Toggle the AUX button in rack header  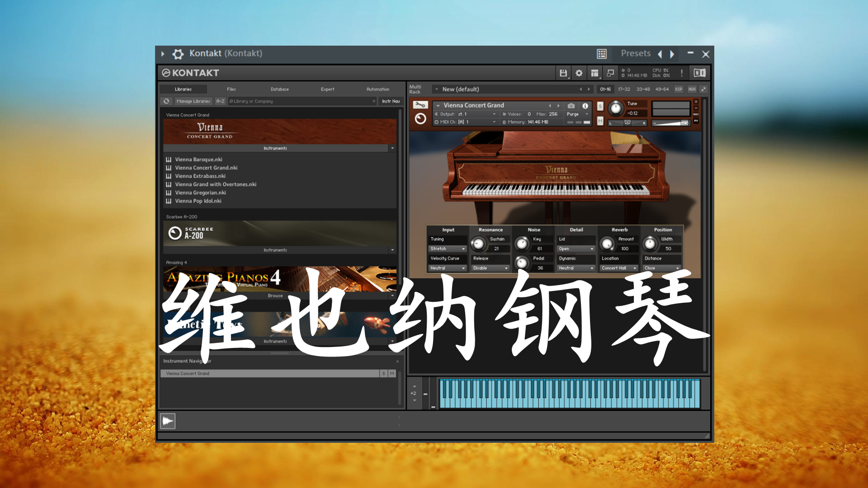[x=692, y=89]
